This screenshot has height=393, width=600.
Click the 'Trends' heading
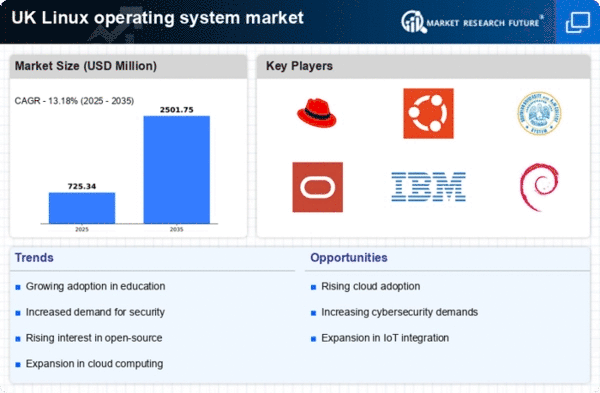tap(34, 258)
